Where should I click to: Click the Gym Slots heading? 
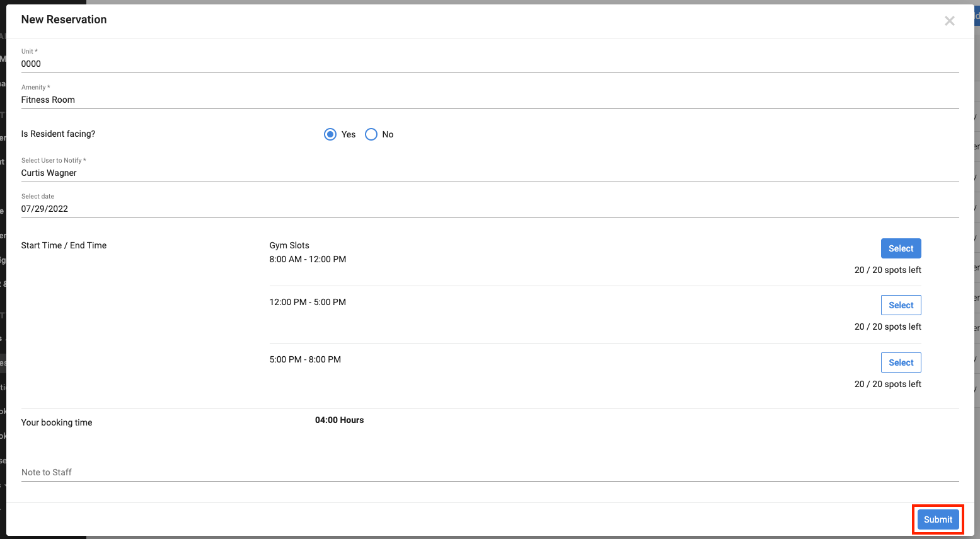[x=289, y=245]
